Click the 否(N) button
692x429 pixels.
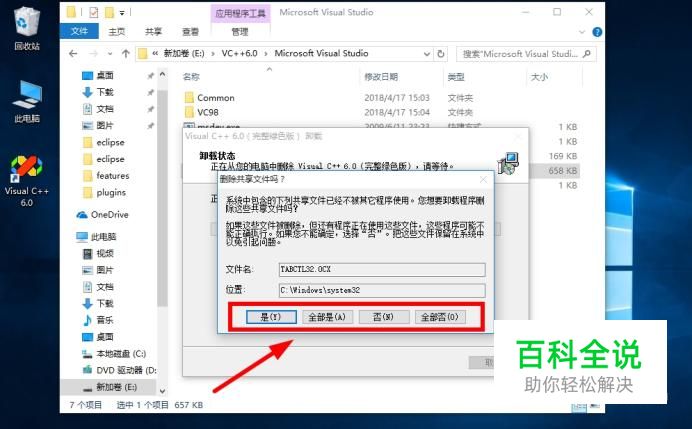[x=384, y=317]
